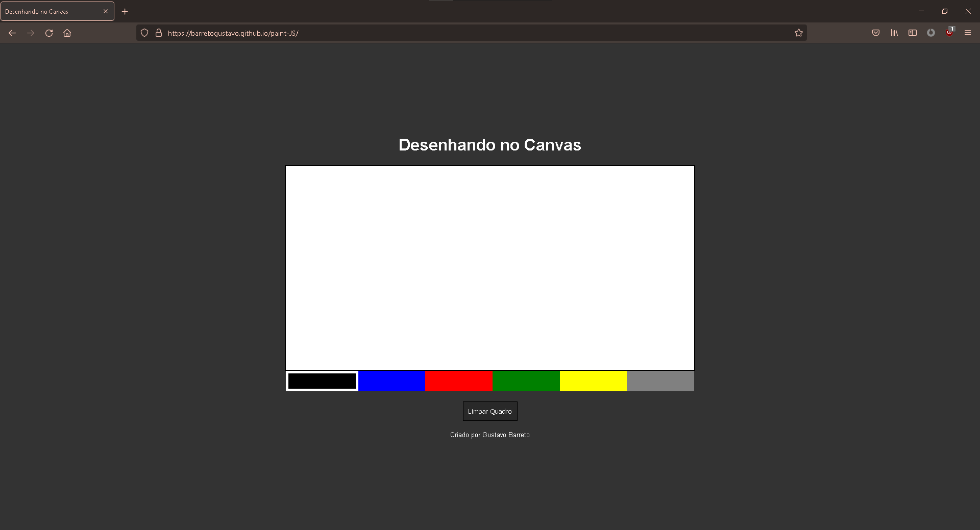Click the address bar URL field
This screenshot has height=530, width=980.
point(459,33)
